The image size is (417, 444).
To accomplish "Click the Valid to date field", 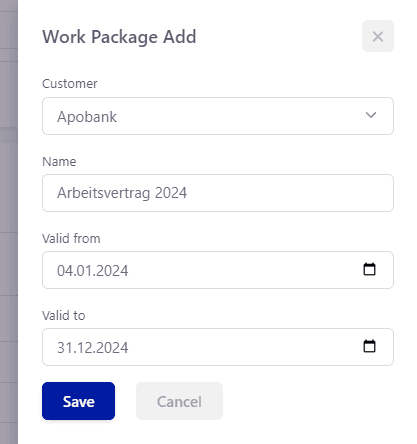I will click(218, 347).
